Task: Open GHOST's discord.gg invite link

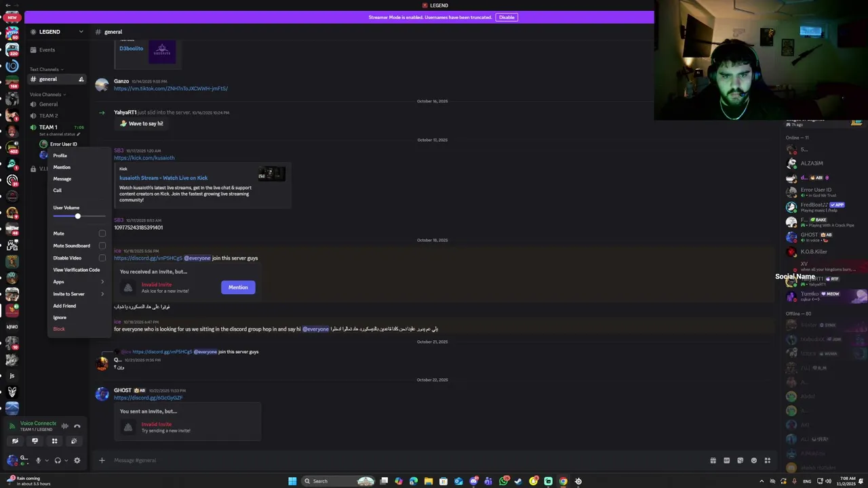Action: point(149,398)
